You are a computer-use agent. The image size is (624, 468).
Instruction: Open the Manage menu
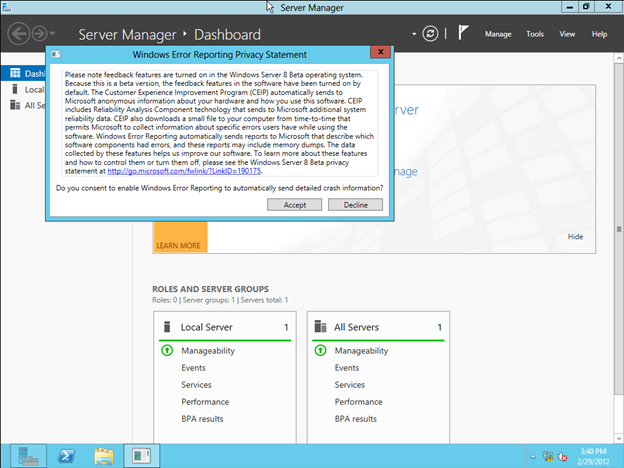(x=498, y=34)
